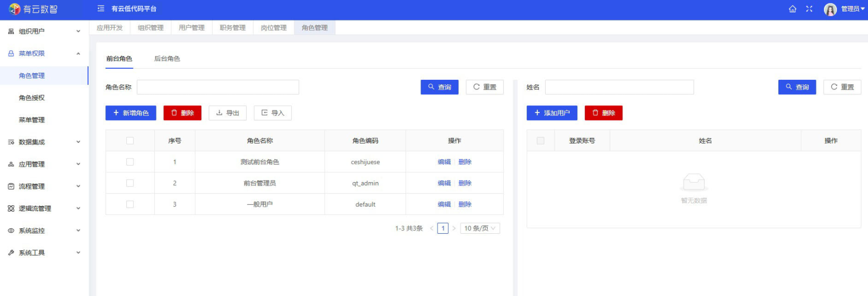This screenshot has width=868, height=296.
Task: Expand the 组织用户 sidebar menu
Action: [44, 31]
